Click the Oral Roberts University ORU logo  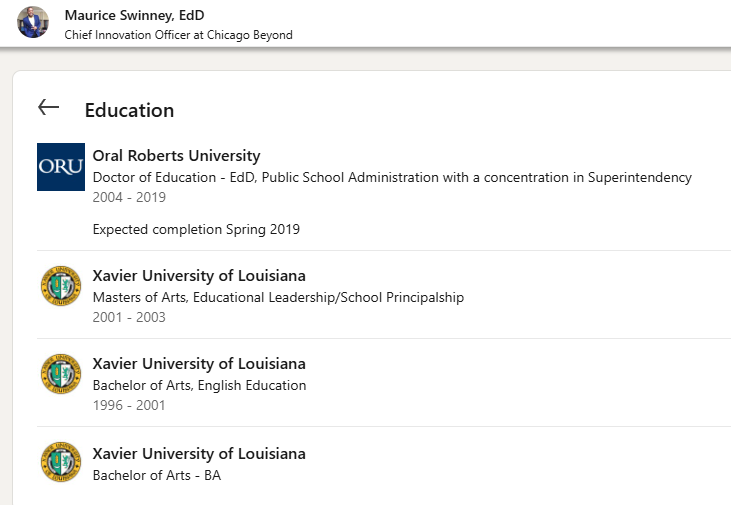point(61,167)
